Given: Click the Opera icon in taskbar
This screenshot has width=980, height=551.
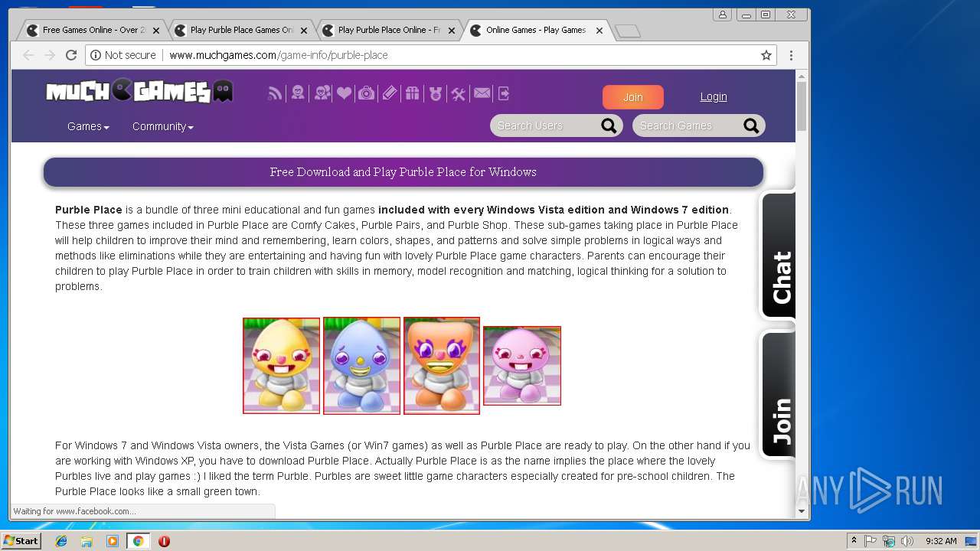Looking at the screenshot, I should point(164,541).
